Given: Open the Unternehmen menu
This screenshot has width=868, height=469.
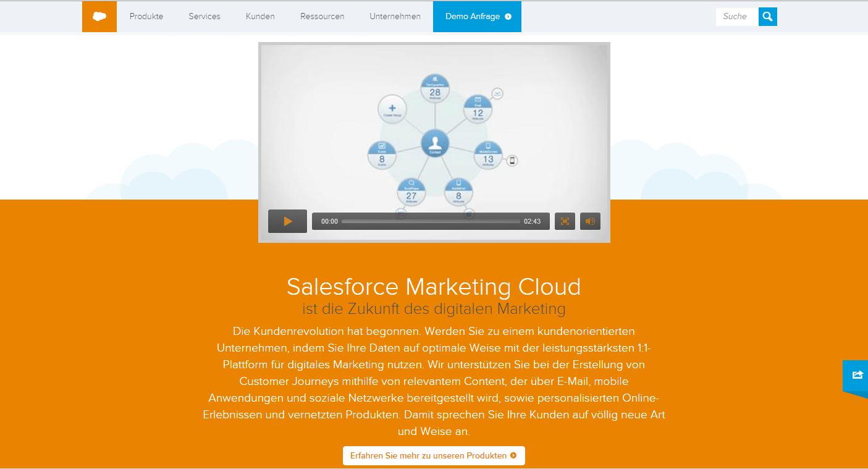Looking at the screenshot, I should tap(395, 17).
